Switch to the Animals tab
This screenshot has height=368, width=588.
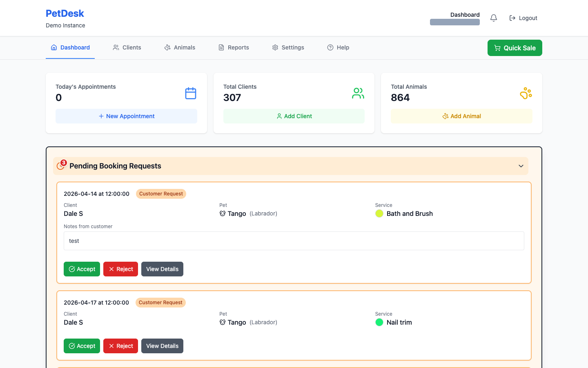point(180,47)
